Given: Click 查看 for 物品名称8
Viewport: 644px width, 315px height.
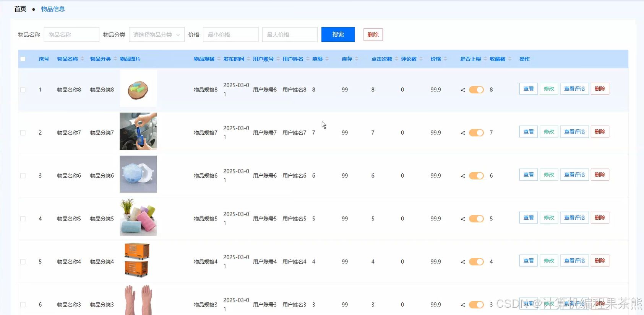Looking at the screenshot, I should click(529, 89).
